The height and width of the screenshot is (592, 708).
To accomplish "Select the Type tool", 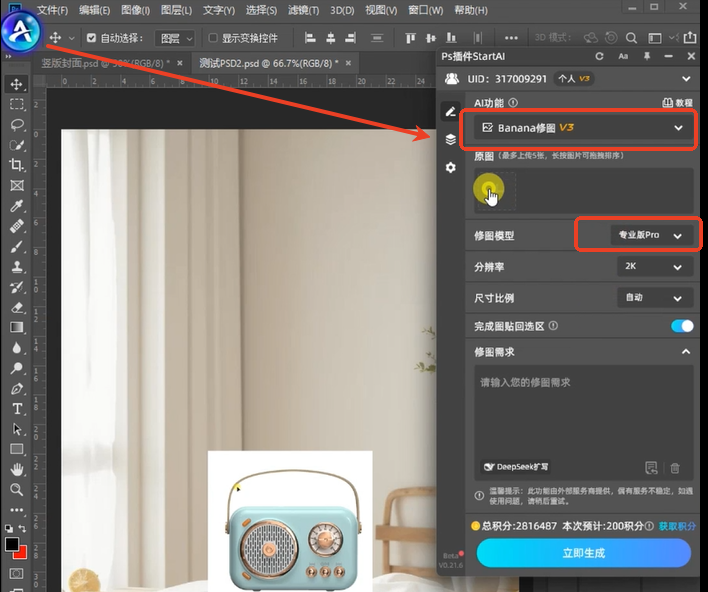I will click(17, 409).
